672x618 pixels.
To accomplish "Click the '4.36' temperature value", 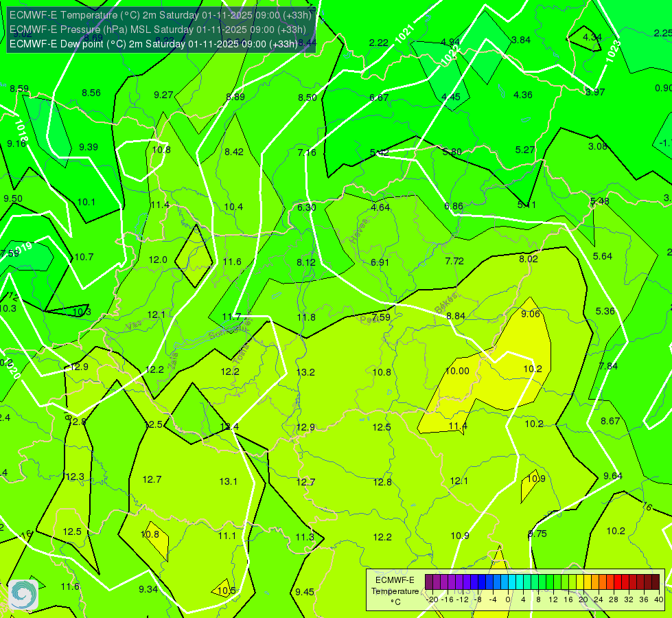I will tap(523, 95).
